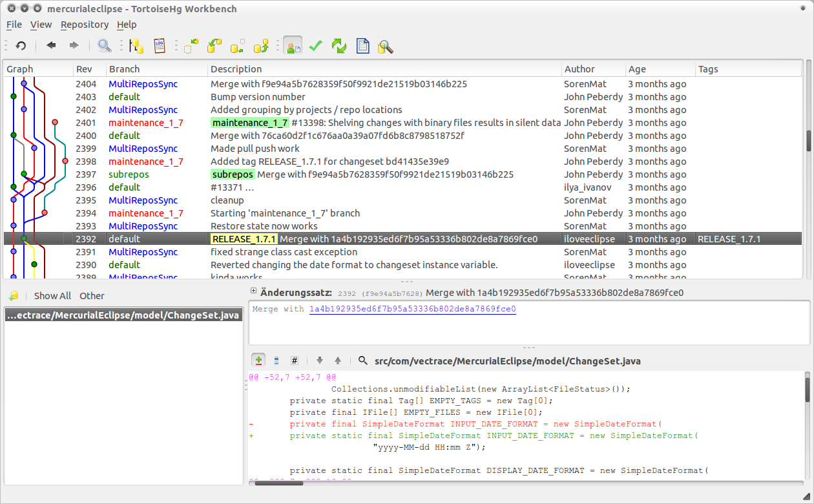This screenshot has width=814, height=504.
Task: Click the Refresh repository icon
Action: pyautogui.click(x=21, y=46)
